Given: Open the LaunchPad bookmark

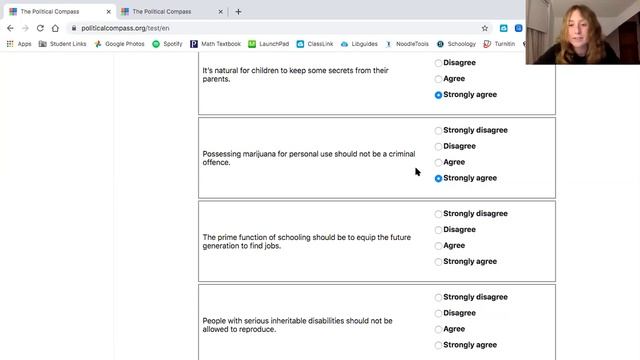Looking at the screenshot, I should [x=269, y=44].
